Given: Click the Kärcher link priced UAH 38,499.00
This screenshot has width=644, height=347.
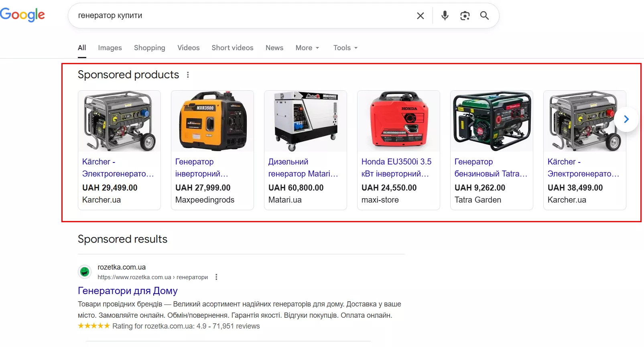Looking at the screenshot, I should point(583,168).
